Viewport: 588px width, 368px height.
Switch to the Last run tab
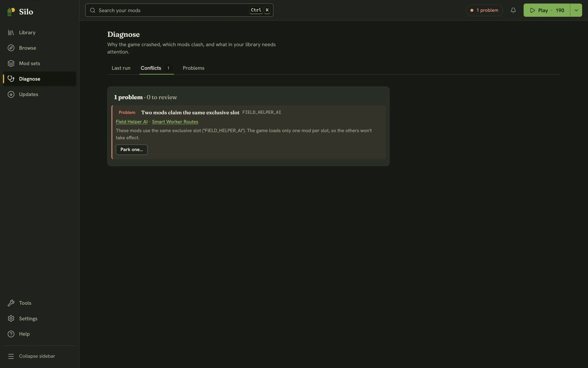tap(121, 68)
